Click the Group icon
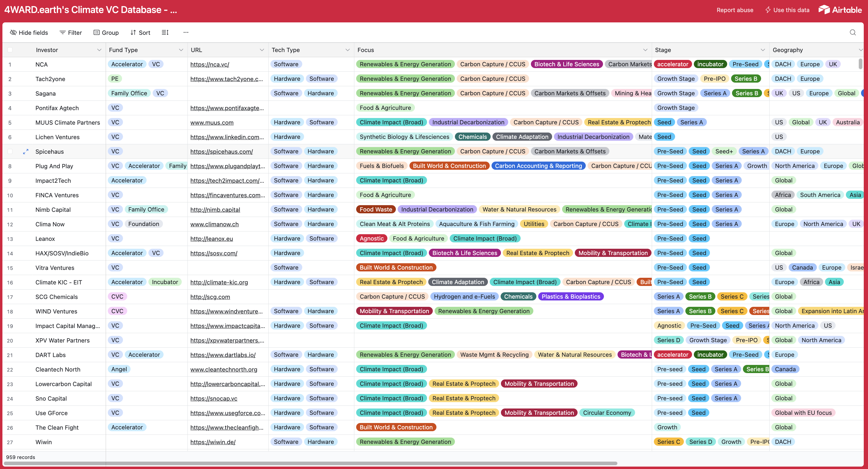The width and height of the screenshot is (868, 469). pos(96,32)
